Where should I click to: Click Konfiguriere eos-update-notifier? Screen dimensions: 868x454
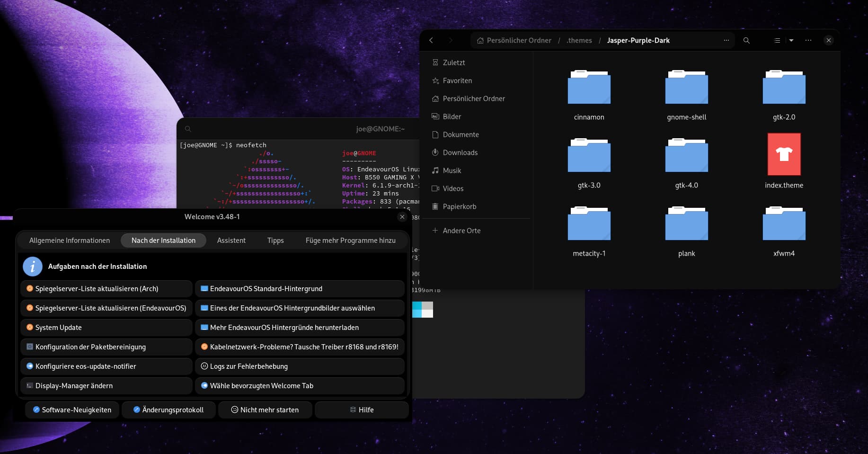pyautogui.click(x=106, y=366)
